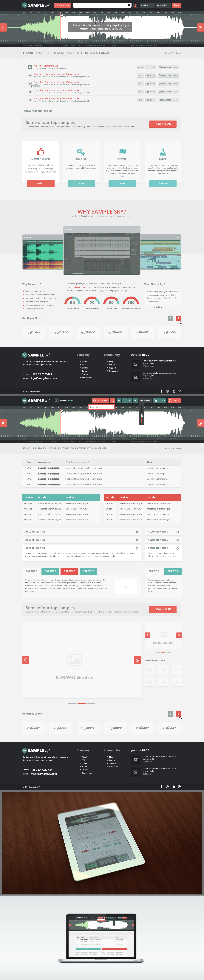Click the red user icon beside the e-mail field
This screenshot has height=980, width=204.
pos(135,5)
